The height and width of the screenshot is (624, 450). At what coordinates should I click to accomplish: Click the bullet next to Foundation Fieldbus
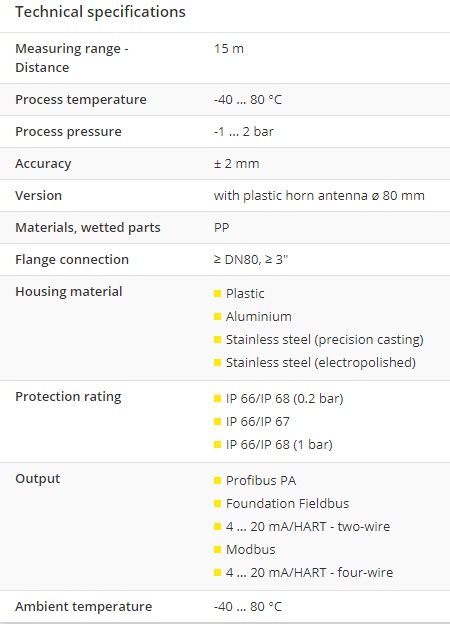click(x=217, y=504)
